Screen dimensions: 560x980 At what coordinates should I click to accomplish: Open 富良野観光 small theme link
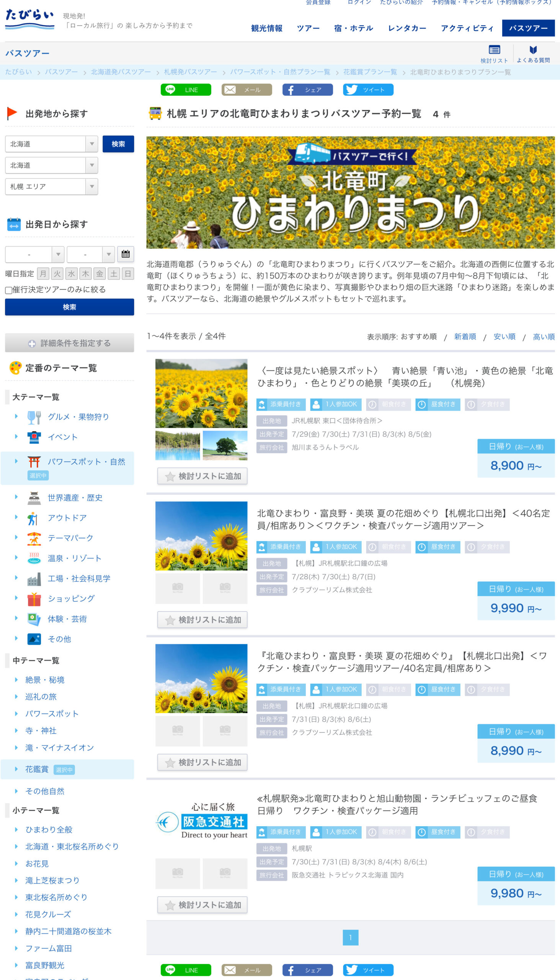tap(45, 965)
